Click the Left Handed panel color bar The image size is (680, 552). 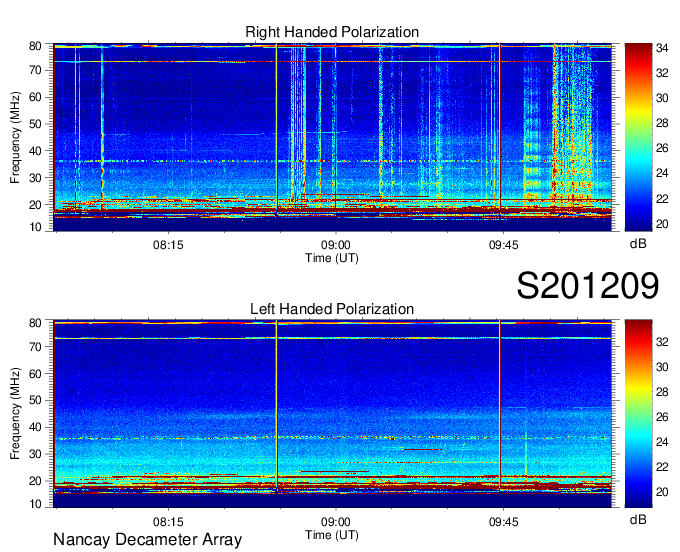click(638, 414)
